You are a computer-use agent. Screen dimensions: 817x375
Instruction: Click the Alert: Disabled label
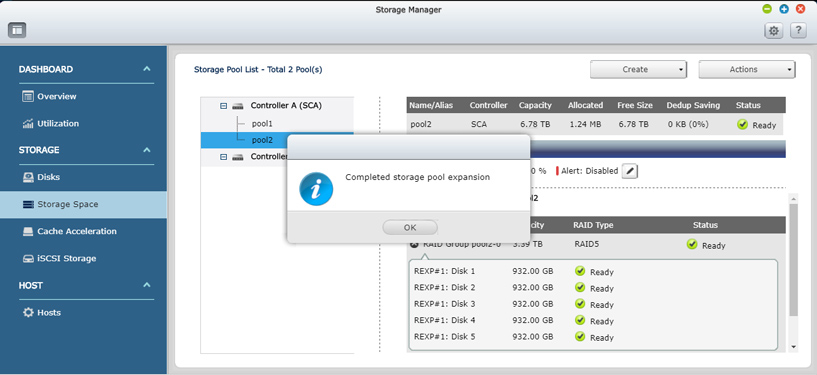point(589,171)
